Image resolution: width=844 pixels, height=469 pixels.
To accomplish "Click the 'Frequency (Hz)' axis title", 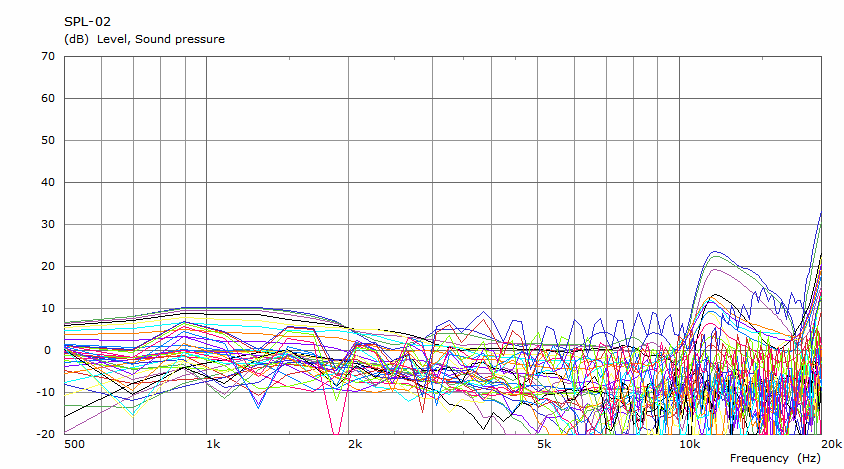I will pyautogui.click(x=775, y=458).
